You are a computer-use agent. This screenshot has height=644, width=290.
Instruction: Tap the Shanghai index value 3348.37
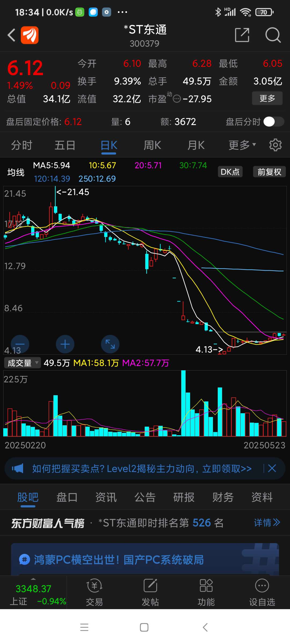pyautogui.click(x=33, y=588)
